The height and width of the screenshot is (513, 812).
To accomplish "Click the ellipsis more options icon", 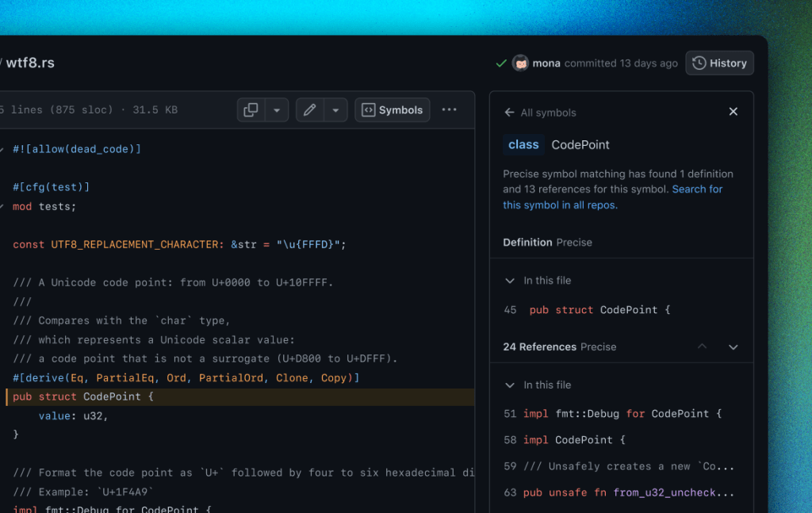I will pos(449,109).
